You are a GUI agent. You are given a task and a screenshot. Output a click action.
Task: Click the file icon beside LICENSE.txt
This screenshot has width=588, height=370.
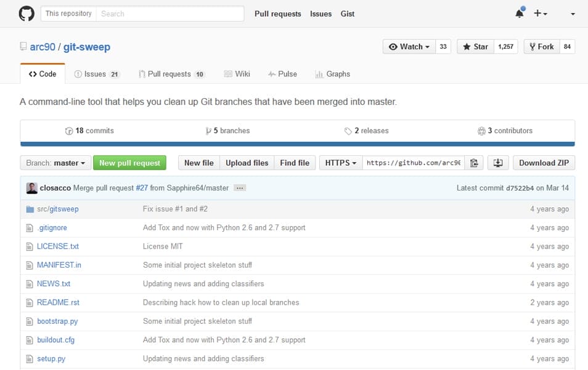[x=30, y=247]
